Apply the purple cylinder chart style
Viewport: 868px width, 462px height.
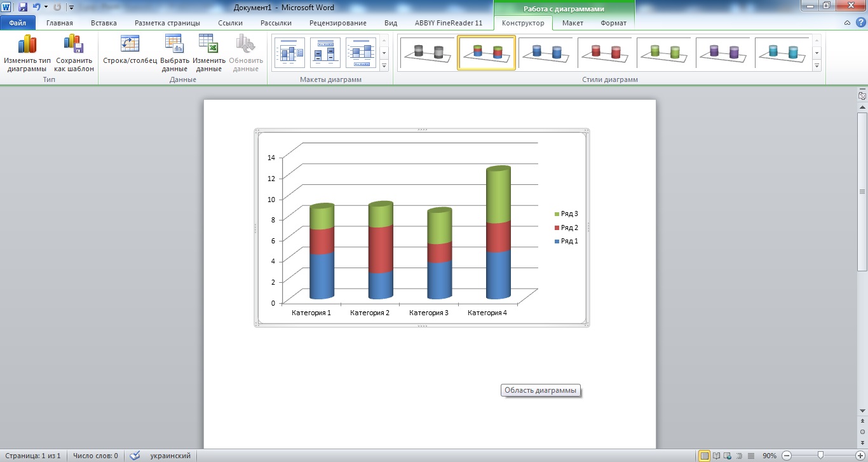tap(723, 52)
